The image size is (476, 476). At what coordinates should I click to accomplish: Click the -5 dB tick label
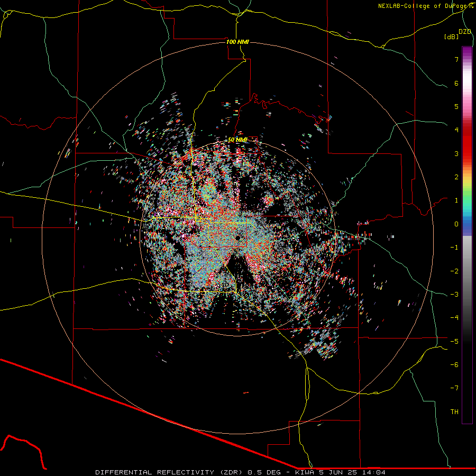tap(454, 341)
